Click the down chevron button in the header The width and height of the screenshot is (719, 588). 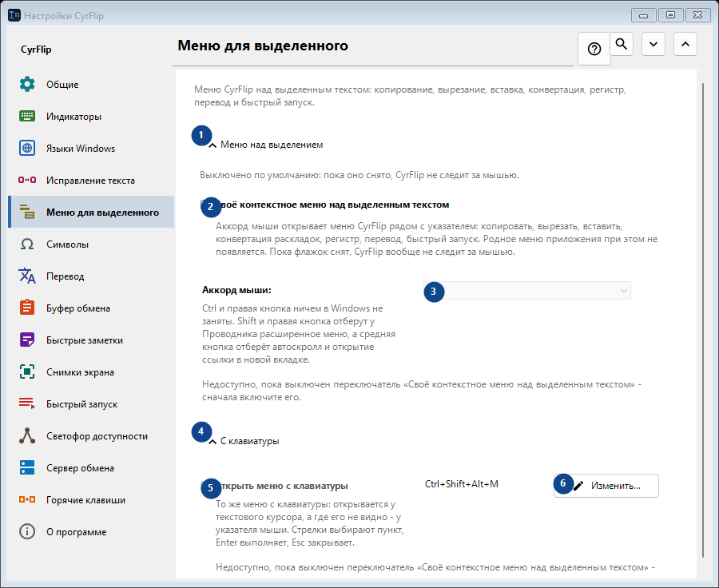coord(653,44)
